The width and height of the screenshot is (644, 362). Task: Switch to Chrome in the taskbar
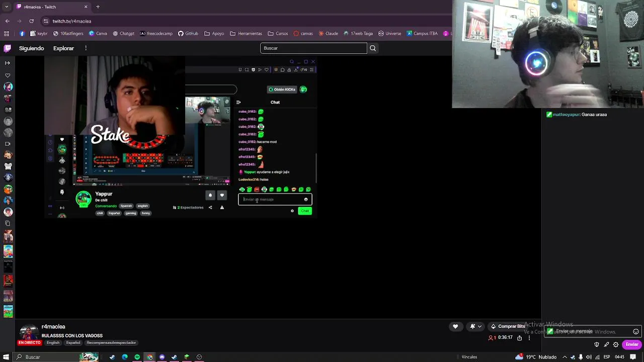click(149, 357)
